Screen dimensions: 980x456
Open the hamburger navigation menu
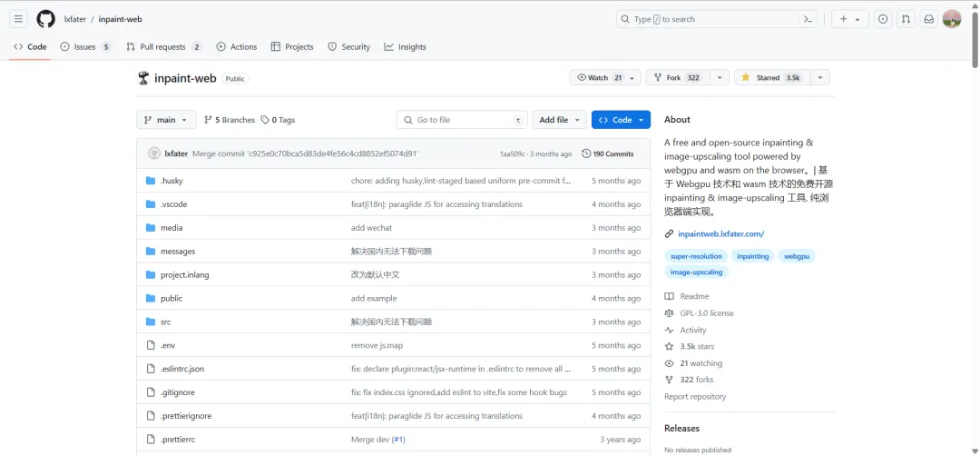(x=18, y=19)
